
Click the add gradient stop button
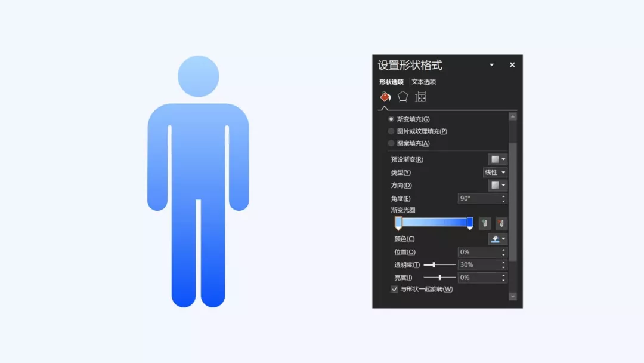485,223
